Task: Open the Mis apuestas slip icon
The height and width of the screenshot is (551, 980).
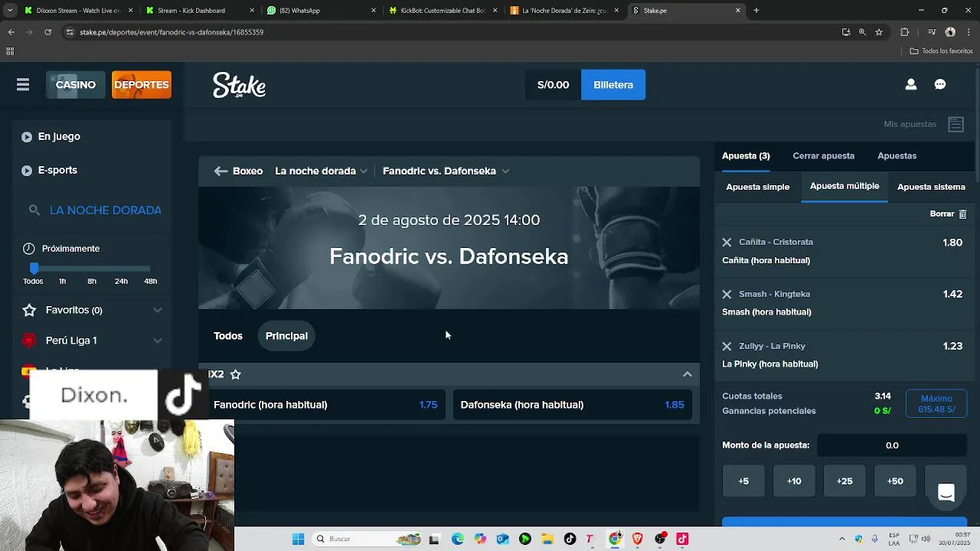Action: click(955, 124)
